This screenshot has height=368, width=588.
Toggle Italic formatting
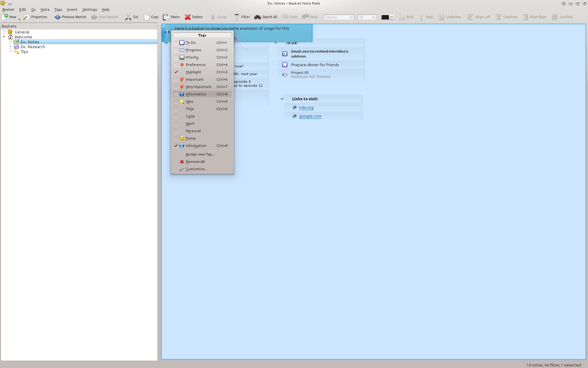coord(426,17)
